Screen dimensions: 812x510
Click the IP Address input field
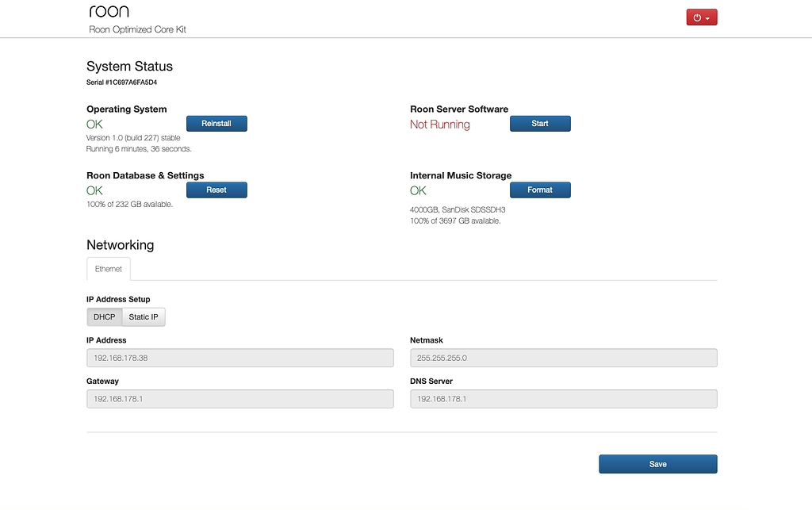pyautogui.click(x=239, y=358)
